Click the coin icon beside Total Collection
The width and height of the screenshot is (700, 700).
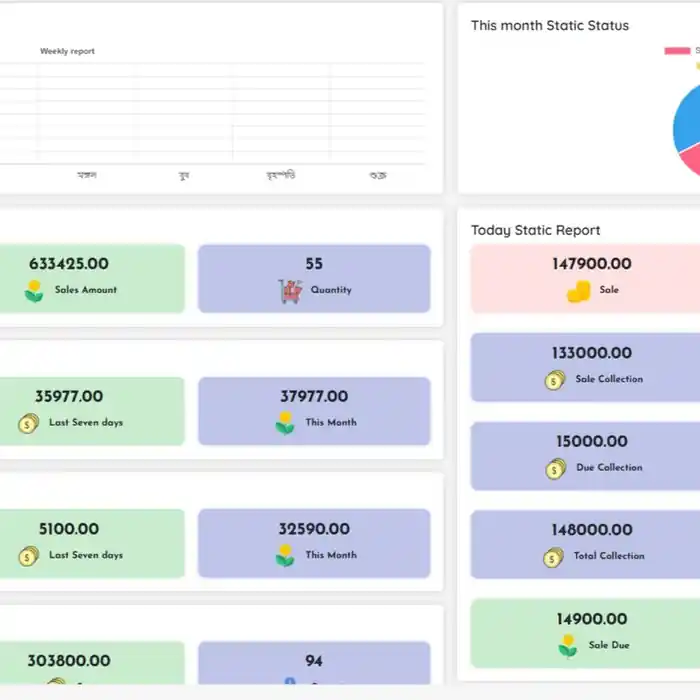pyautogui.click(x=554, y=557)
